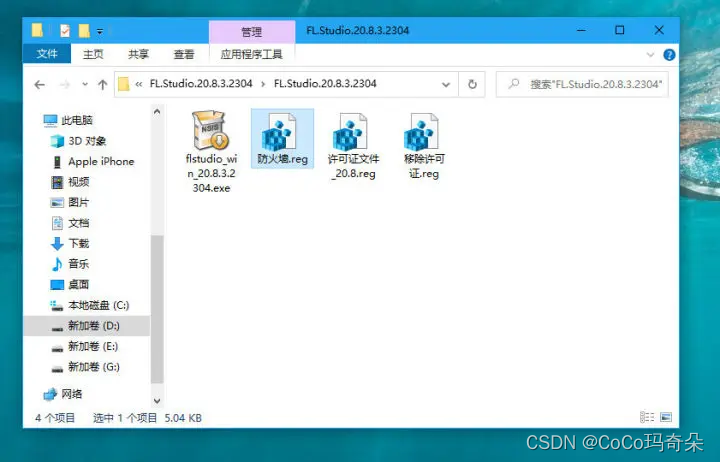
Task: Switch to large icons view layout icon
Action: (x=666, y=417)
